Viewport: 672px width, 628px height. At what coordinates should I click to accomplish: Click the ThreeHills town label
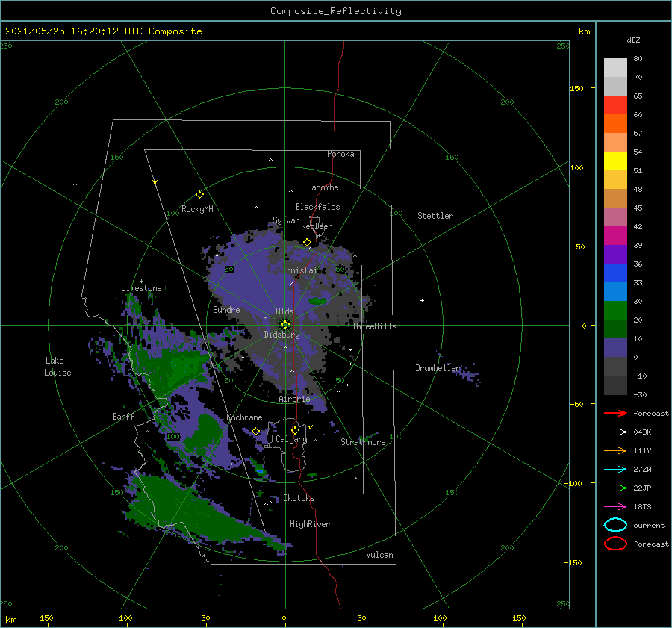tap(374, 326)
